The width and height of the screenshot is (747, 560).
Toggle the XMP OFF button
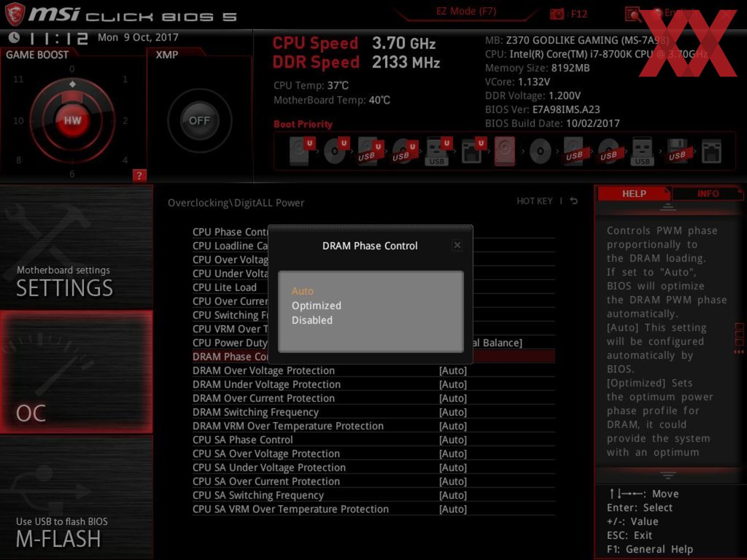[x=199, y=120]
